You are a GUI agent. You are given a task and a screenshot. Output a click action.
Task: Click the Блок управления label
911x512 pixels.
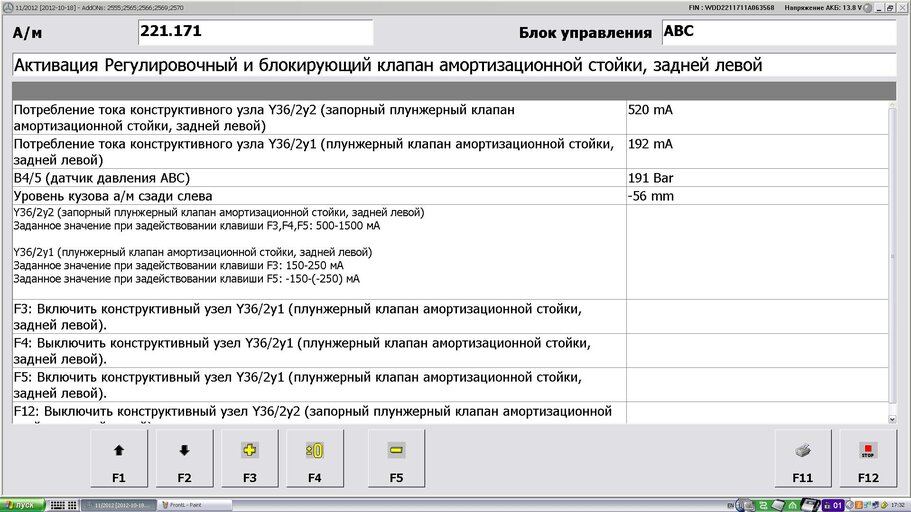click(585, 33)
